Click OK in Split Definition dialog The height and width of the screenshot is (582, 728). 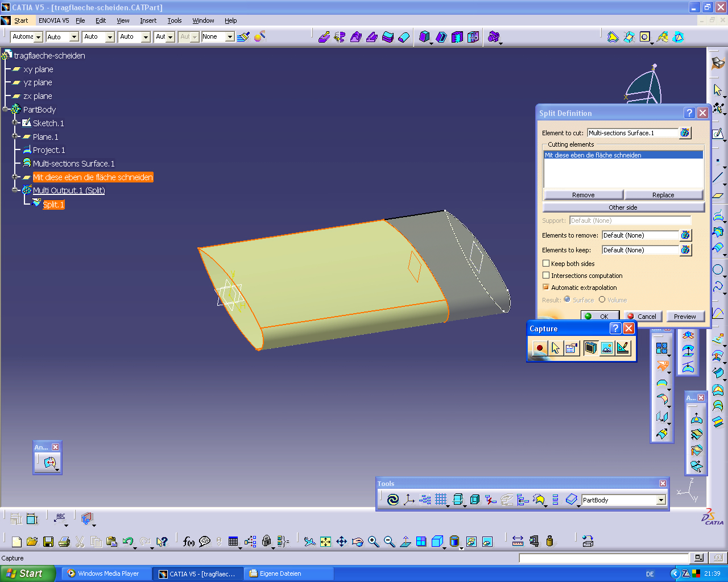599,317
